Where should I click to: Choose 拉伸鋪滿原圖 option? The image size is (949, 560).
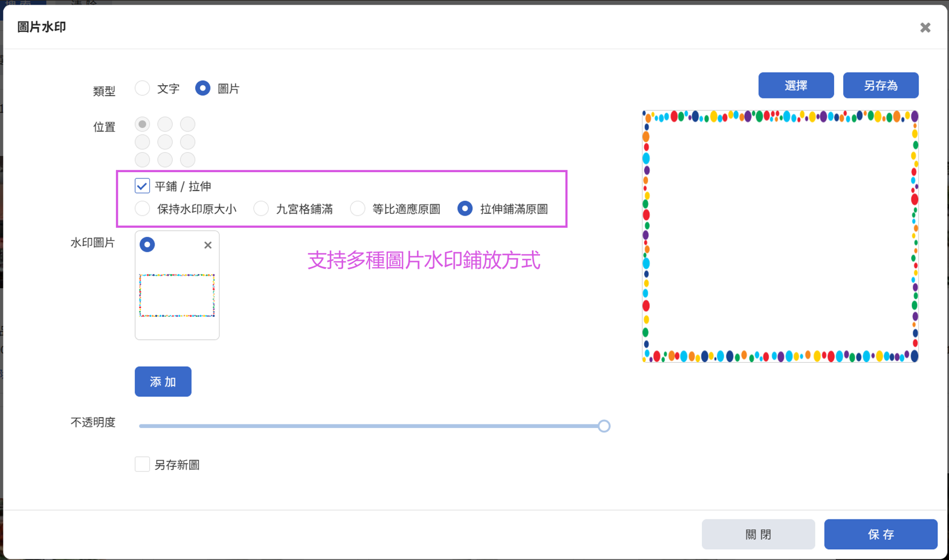point(465,209)
